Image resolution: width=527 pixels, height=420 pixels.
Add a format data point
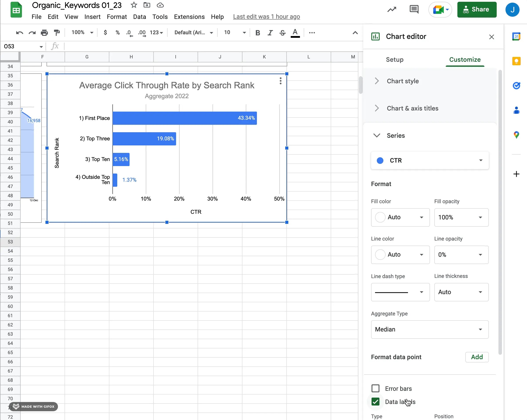477,357
